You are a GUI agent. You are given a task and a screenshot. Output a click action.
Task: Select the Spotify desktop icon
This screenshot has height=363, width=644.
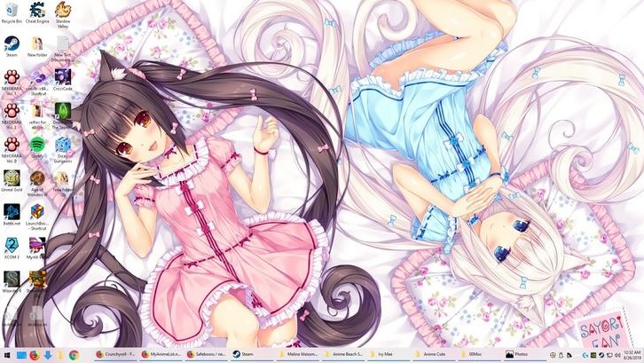tap(37, 145)
